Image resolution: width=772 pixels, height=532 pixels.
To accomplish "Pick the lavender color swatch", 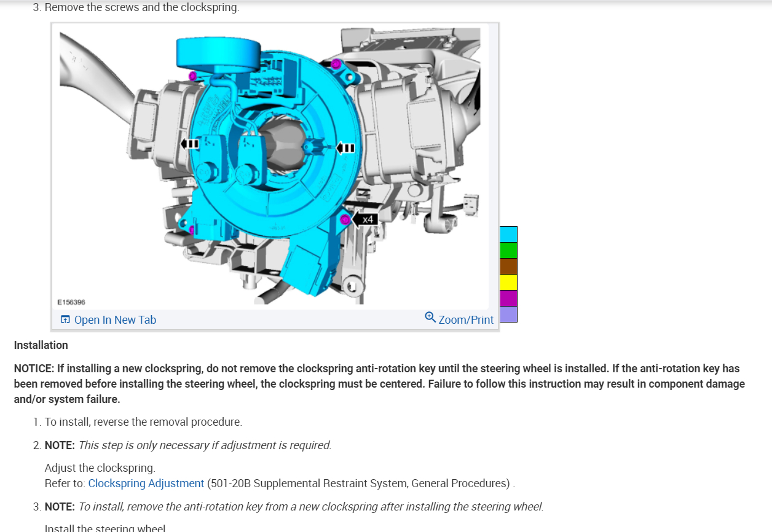I will pyautogui.click(x=508, y=314).
